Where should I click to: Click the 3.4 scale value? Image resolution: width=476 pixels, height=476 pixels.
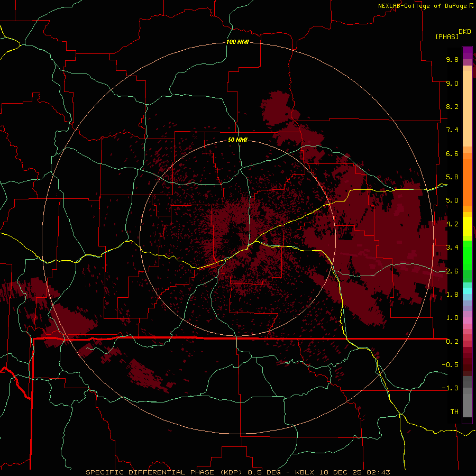[x=452, y=248]
